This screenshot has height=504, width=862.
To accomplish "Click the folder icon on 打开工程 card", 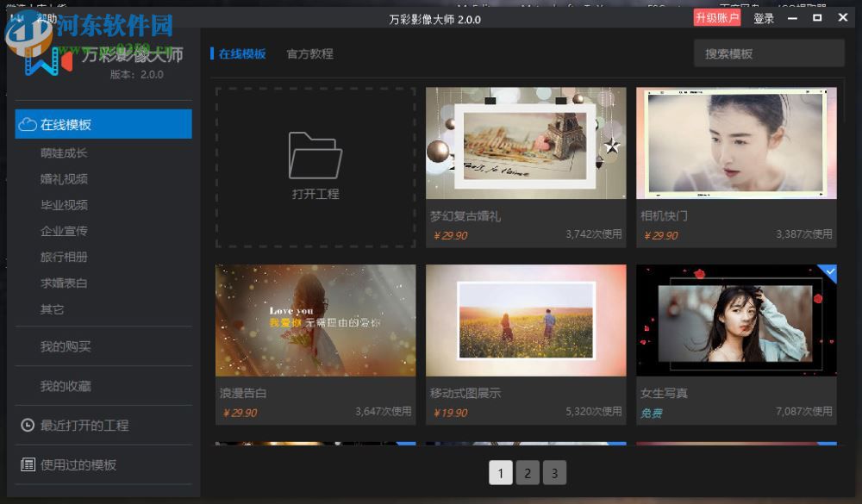I will (315, 155).
